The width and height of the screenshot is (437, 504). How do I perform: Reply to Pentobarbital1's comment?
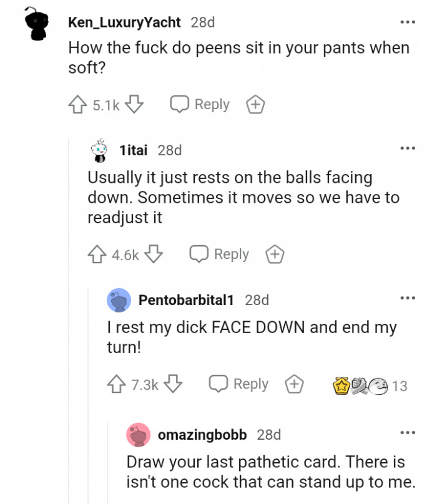coord(239,385)
